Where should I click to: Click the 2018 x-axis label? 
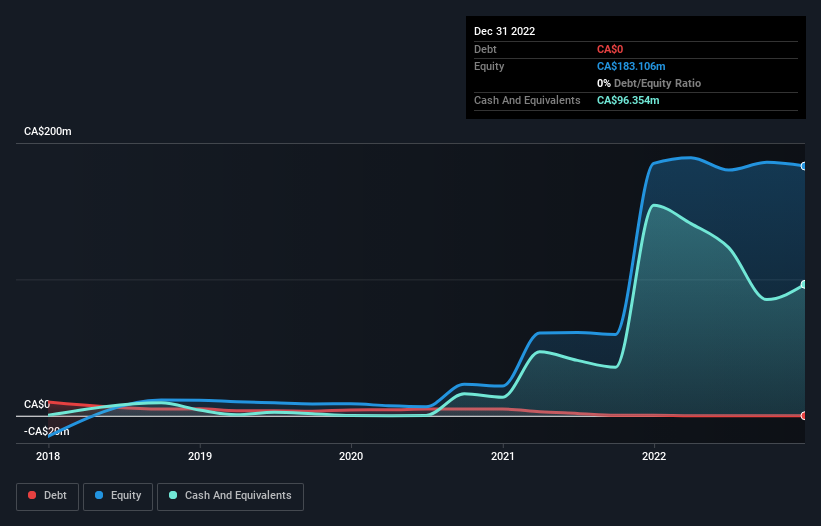click(x=48, y=456)
